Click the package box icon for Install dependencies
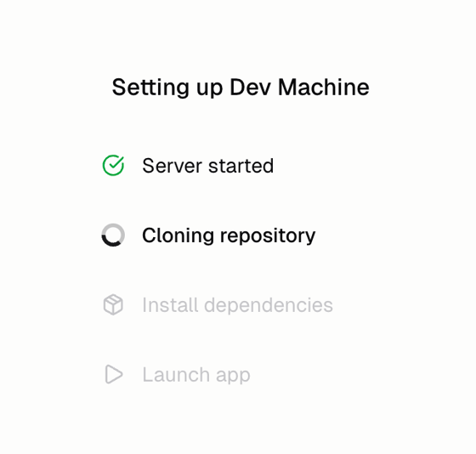 point(113,304)
